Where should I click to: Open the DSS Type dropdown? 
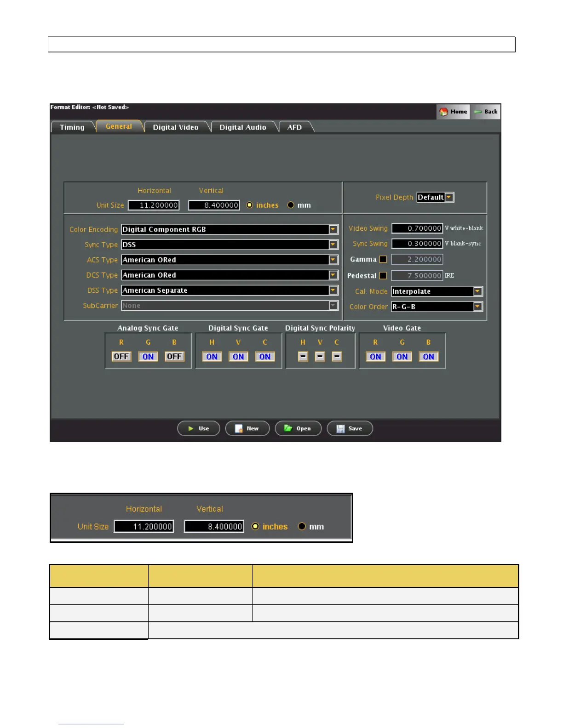230,290
